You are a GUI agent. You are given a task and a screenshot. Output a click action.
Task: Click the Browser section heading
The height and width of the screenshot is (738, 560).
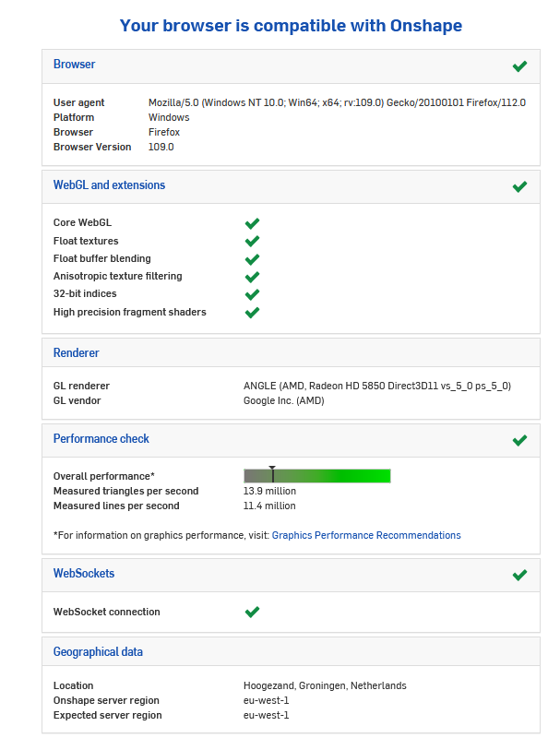pos(74,64)
